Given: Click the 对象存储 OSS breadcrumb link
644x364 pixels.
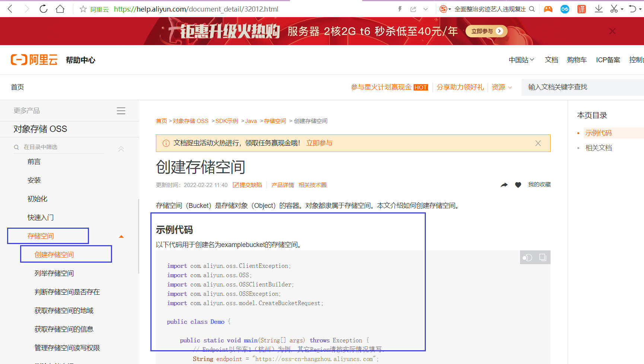Looking at the screenshot, I should (x=190, y=121).
